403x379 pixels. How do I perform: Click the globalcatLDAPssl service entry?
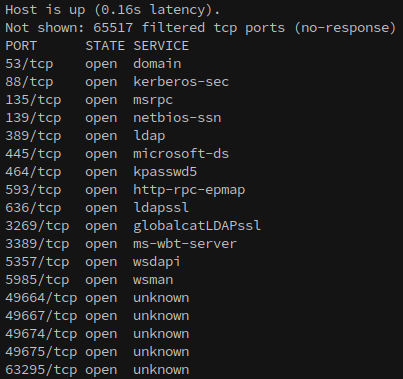[x=197, y=226]
